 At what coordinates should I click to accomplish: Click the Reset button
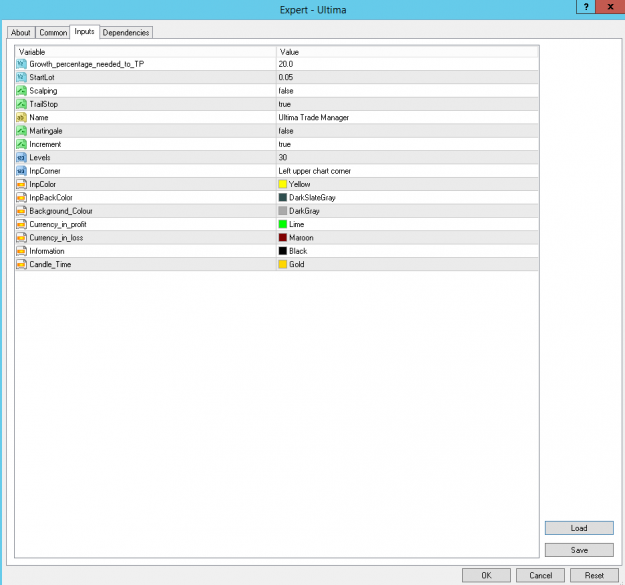click(594, 575)
